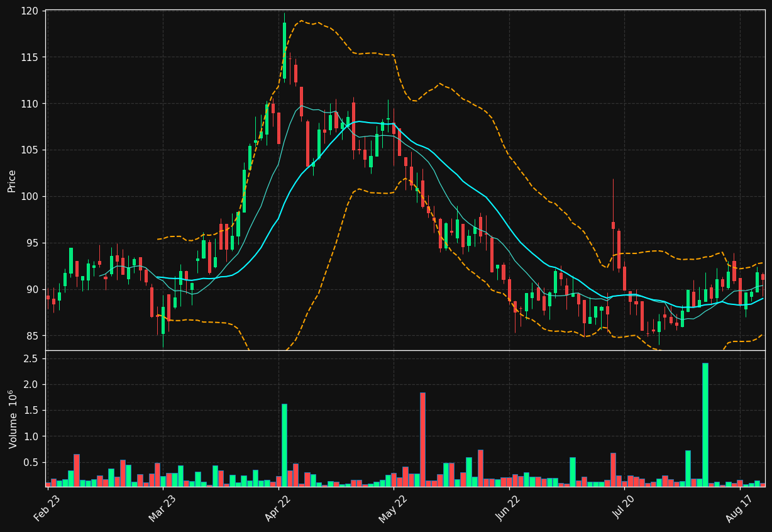Click the 110 price axis label

pyautogui.click(x=30, y=104)
